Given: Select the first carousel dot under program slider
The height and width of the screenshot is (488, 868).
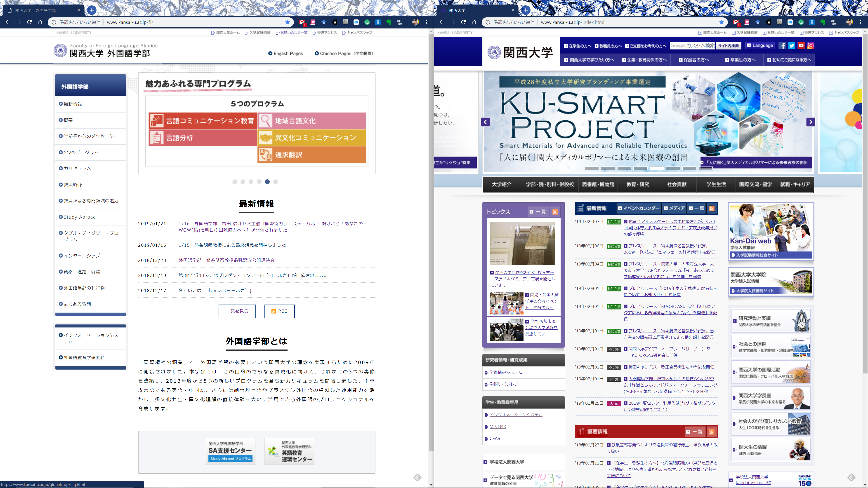Looking at the screenshot, I should coord(235,182).
